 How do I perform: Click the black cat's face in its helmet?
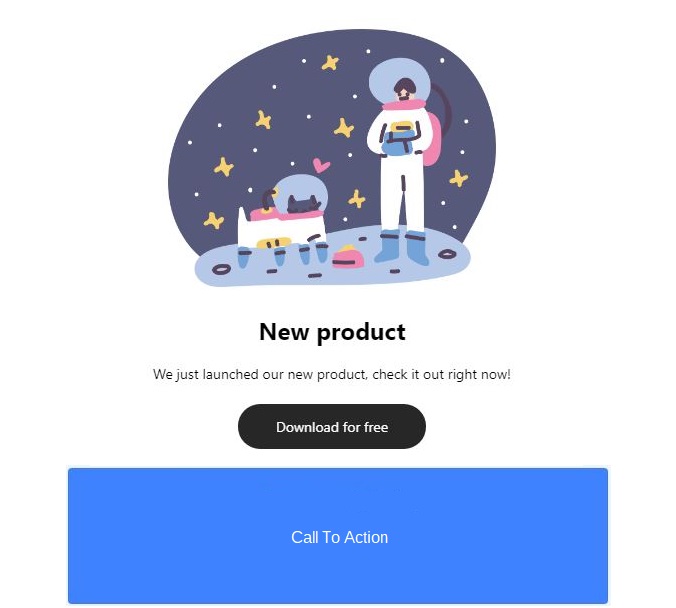coord(303,205)
